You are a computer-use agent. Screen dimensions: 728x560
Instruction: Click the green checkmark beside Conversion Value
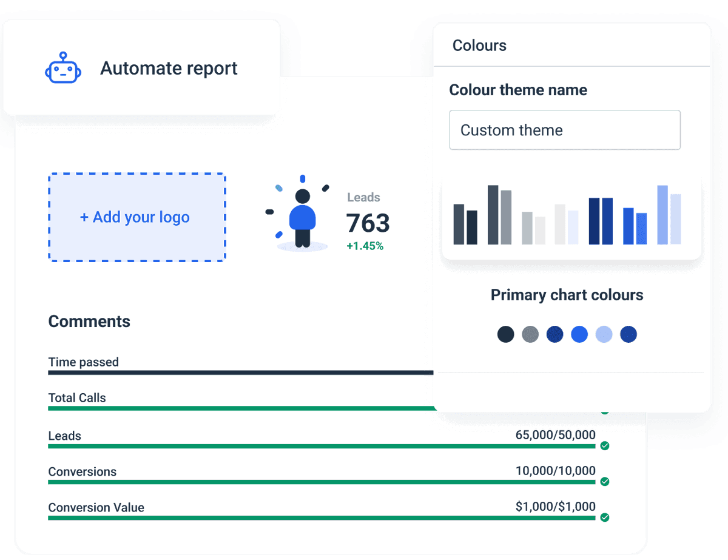click(x=605, y=518)
